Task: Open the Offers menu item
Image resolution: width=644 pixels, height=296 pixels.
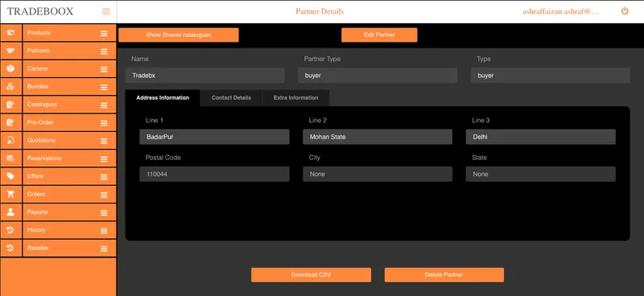Action: point(69,176)
